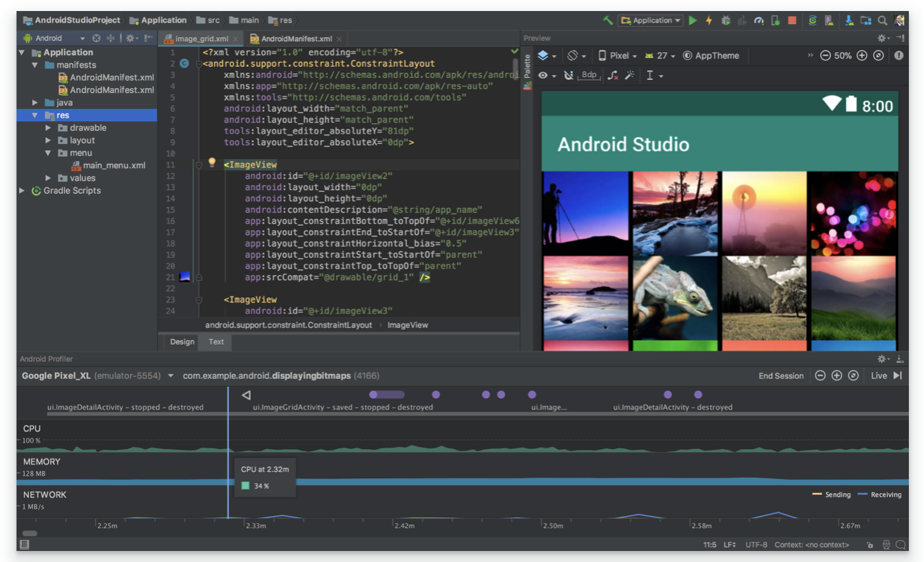Screen dimensions: 924x562
Task: Click the lightbulb quick-fix icon at line 11
Action: click(x=212, y=163)
